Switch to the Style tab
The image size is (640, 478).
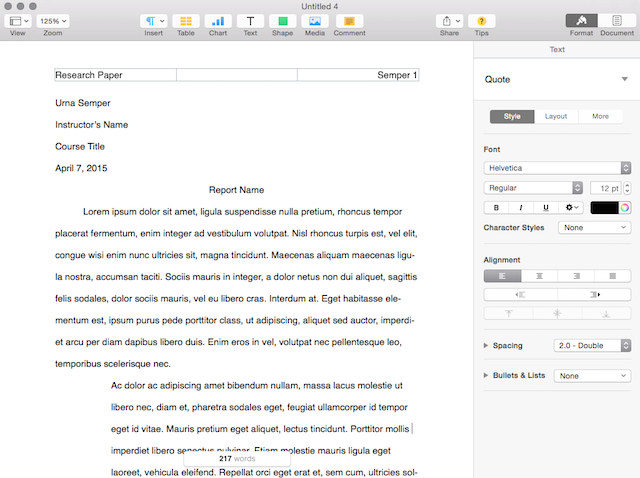512,116
